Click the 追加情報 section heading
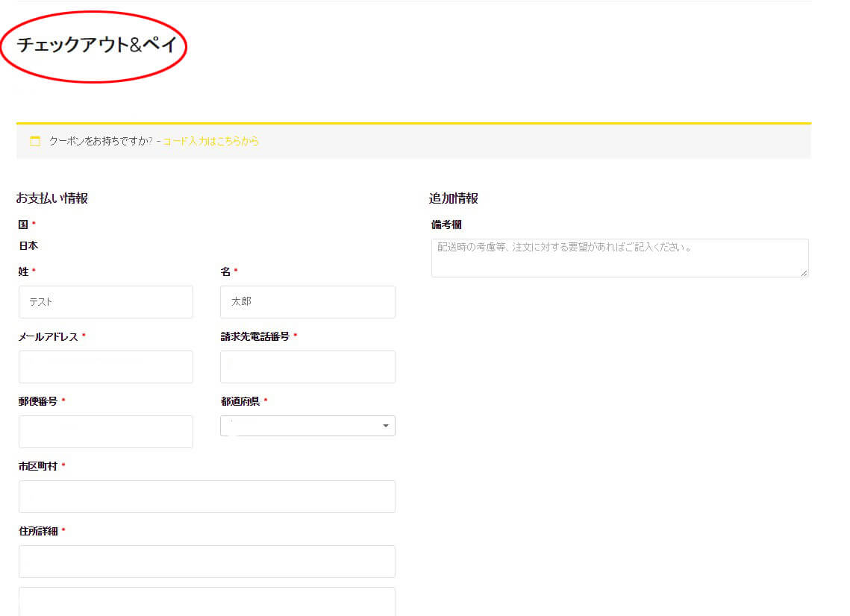 pyautogui.click(x=453, y=198)
